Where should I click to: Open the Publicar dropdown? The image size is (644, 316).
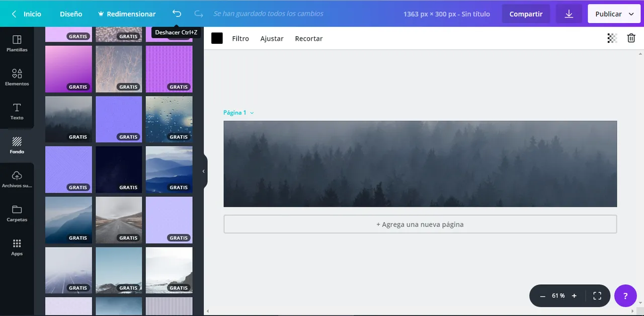[x=614, y=14]
